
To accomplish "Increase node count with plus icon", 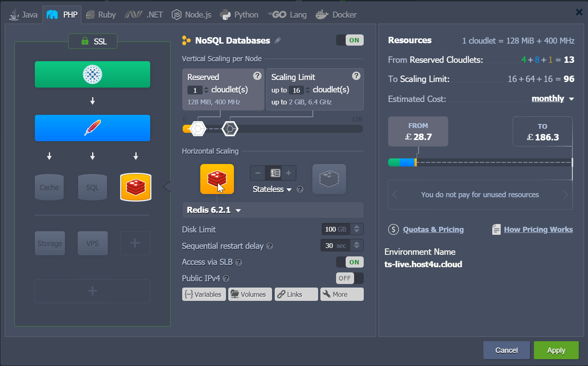I will point(288,173).
